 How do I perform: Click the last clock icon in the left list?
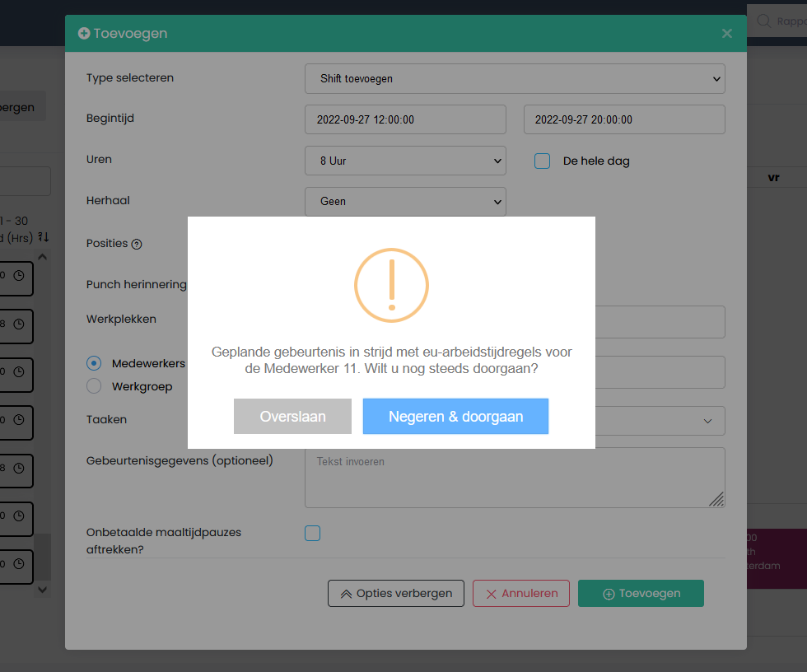(19, 565)
